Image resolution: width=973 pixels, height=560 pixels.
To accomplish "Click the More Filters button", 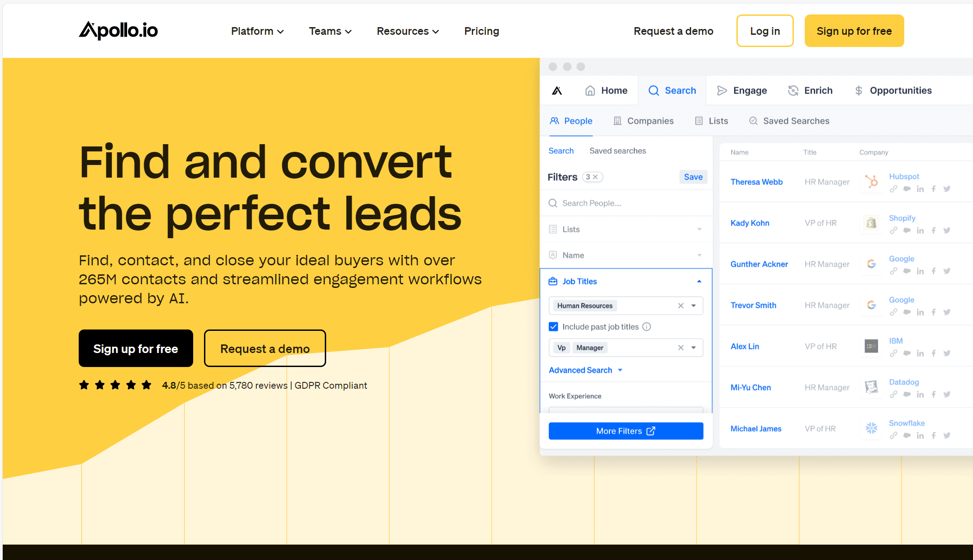I will point(626,431).
